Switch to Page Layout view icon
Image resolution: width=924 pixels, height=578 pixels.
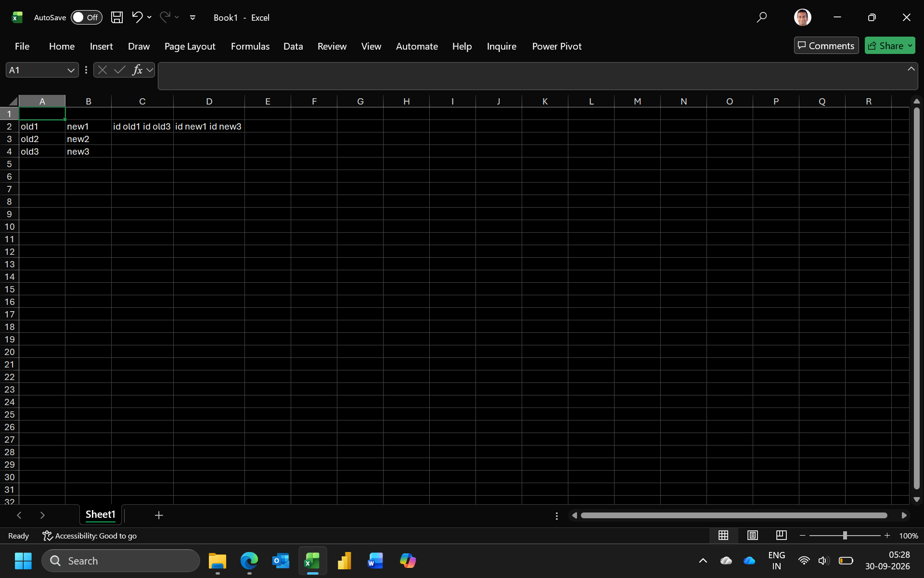[x=753, y=535]
